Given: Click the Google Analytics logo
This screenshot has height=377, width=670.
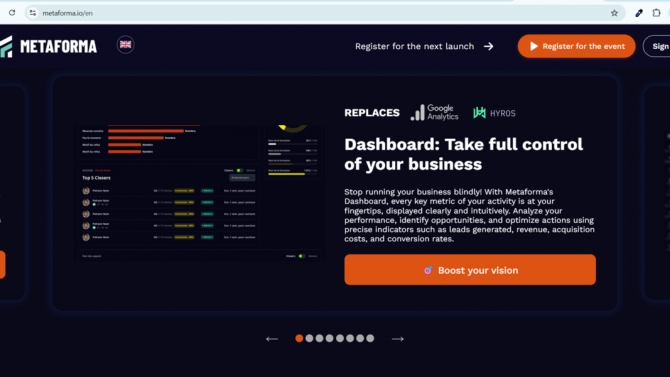Looking at the screenshot, I should pyautogui.click(x=434, y=112).
